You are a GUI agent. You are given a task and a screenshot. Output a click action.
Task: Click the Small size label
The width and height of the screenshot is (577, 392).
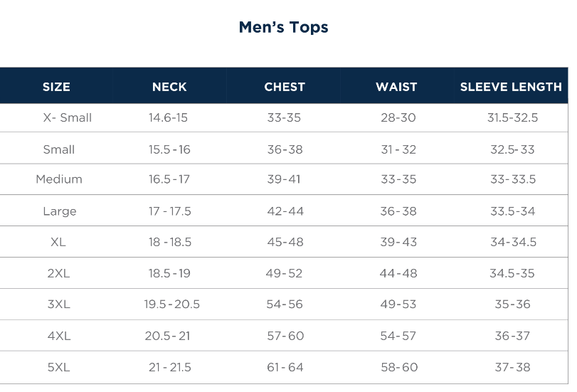tap(59, 149)
